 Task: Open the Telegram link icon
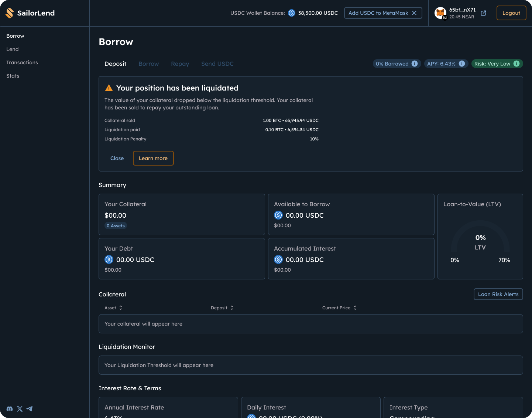(x=30, y=409)
